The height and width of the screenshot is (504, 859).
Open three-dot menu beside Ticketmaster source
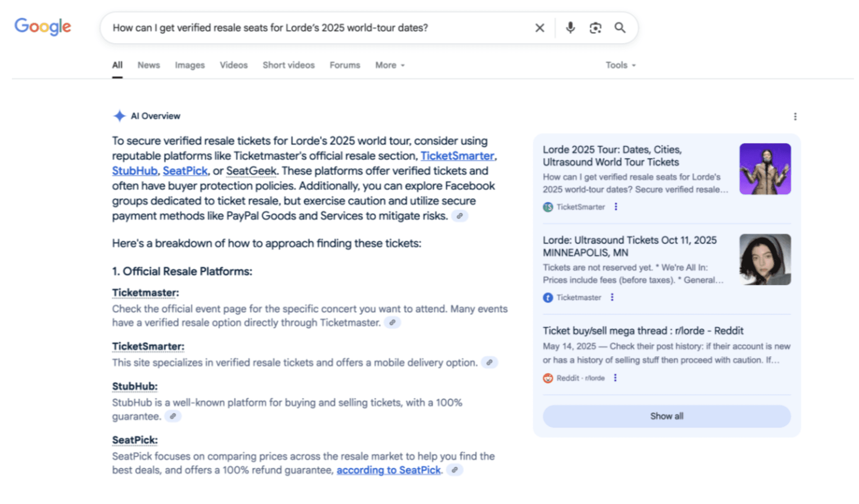click(612, 297)
